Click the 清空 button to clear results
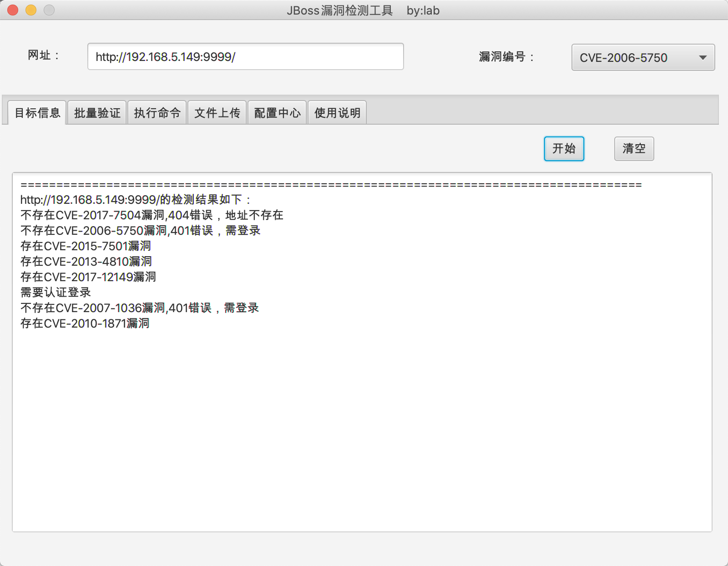Viewport: 728px width, 566px height. 634,149
